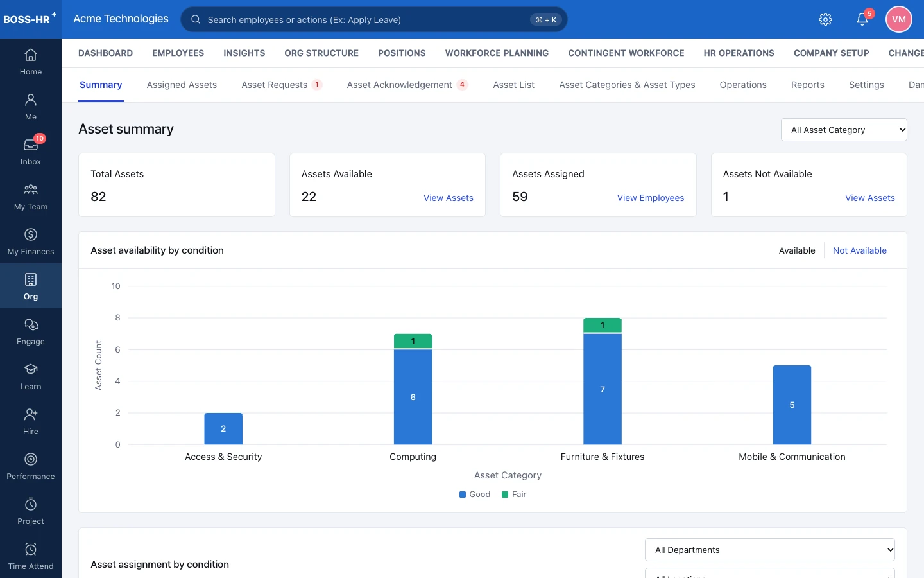Click the Assets Assigned count 59
The image size is (924, 578).
pyautogui.click(x=520, y=197)
